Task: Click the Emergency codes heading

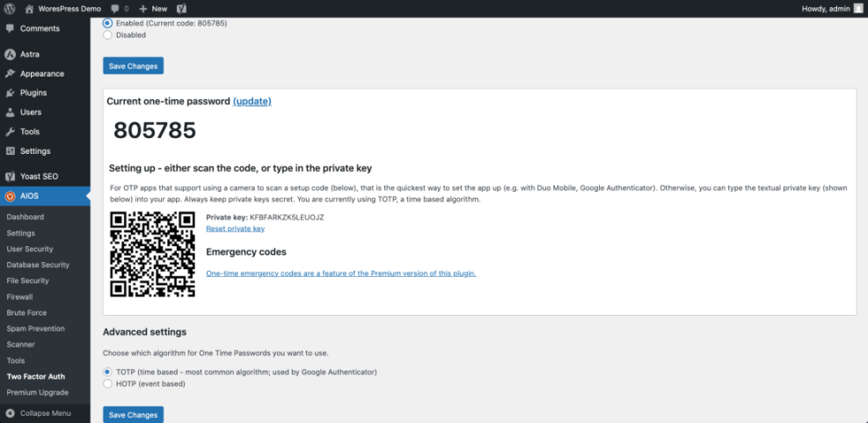Action: [246, 252]
